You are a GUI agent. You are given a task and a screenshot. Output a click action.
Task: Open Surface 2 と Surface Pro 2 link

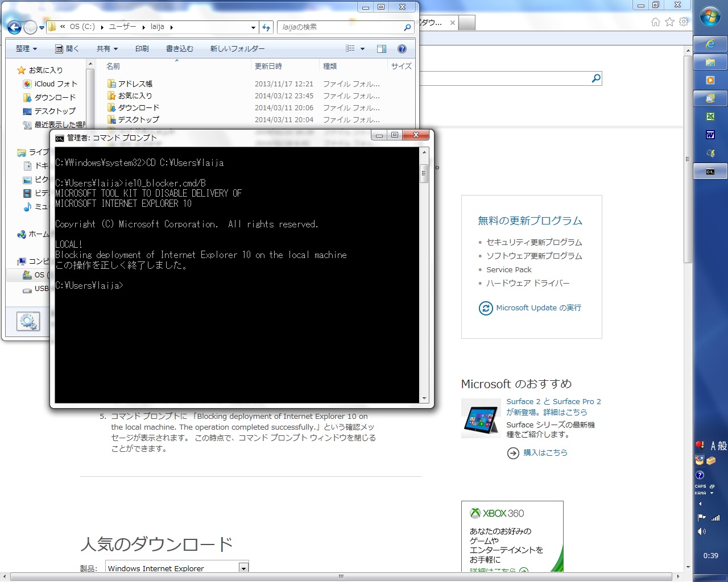(553, 407)
